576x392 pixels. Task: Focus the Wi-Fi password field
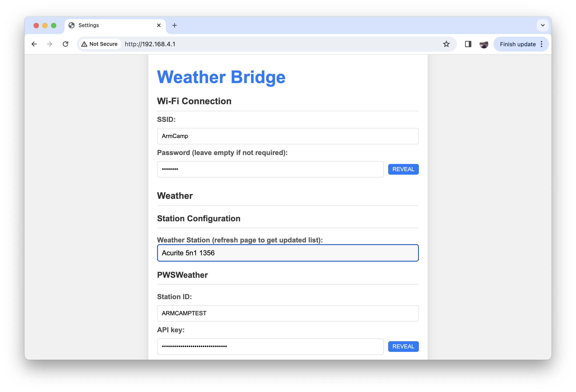(x=270, y=169)
